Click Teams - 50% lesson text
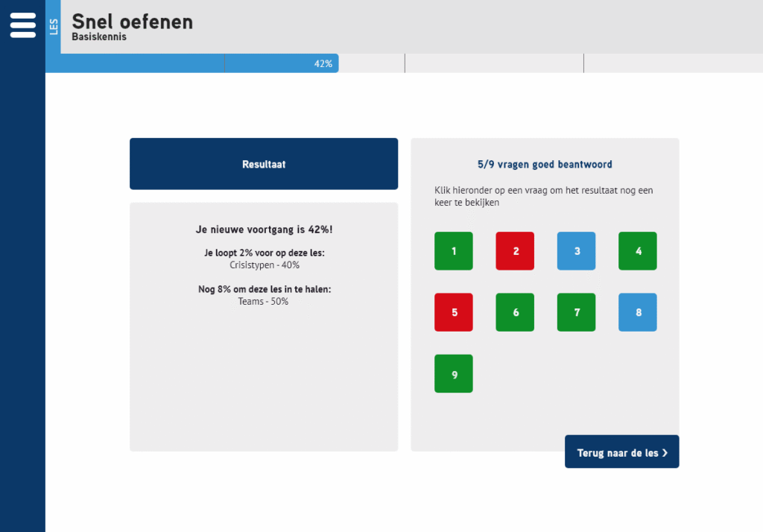Viewport: 763px width, 532px height. 265,302
